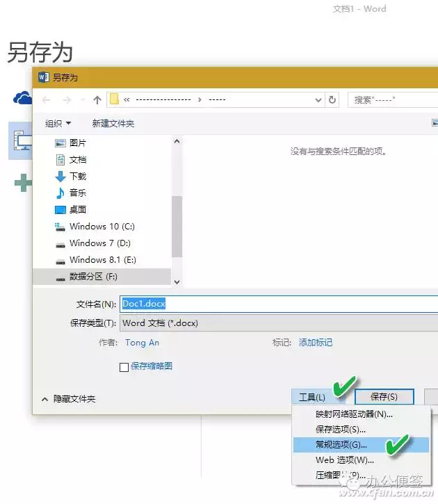Refresh the current folder view
The width and height of the screenshot is (438, 504).
(332, 99)
